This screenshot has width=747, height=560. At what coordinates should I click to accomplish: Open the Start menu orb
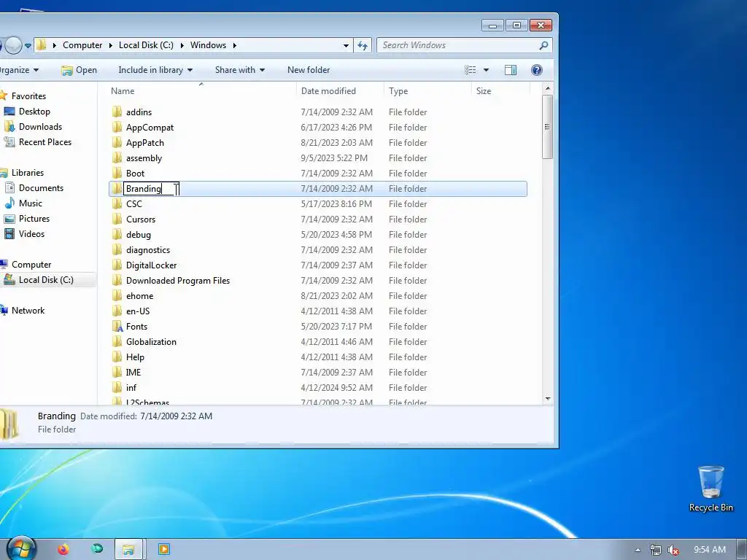coord(20,548)
